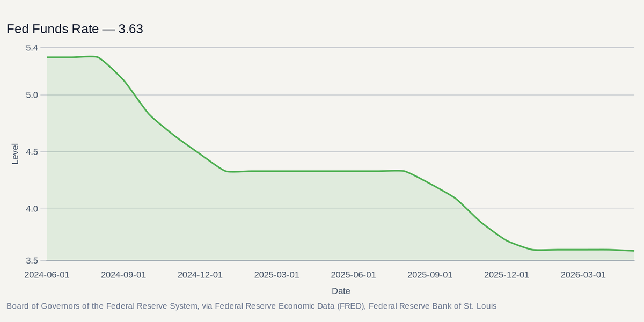Click the Board of Governors FRED source note
644x322 pixels.
[252, 306]
